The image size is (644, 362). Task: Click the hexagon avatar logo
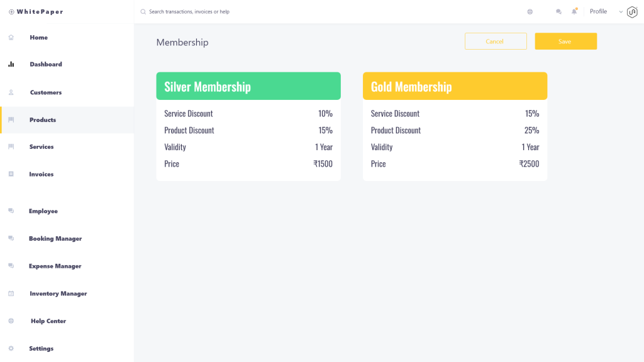click(x=633, y=12)
